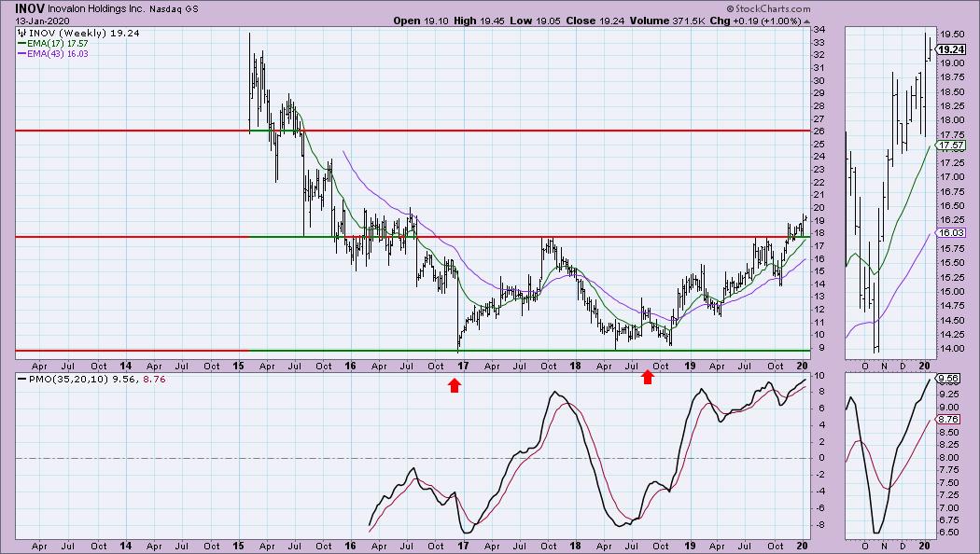Click the 17.57 EMA tag in zoom panel
Image resolution: width=980 pixels, height=554 pixels.
tap(952, 145)
